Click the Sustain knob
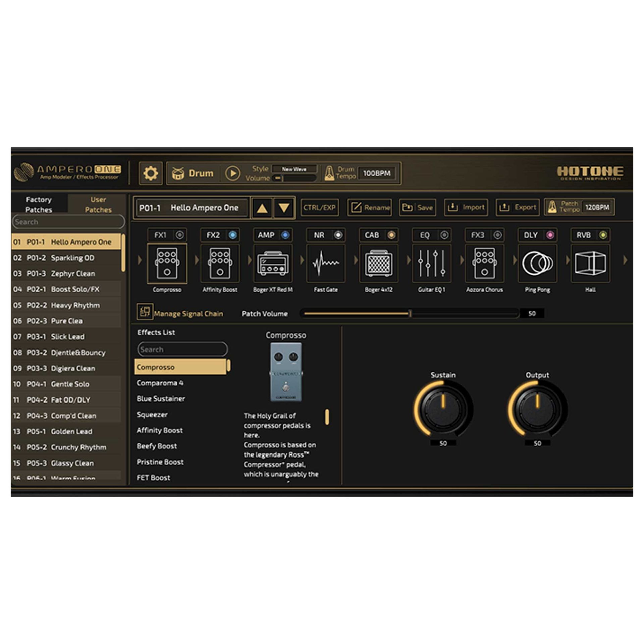The height and width of the screenshot is (644, 644). click(x=443, y=409)
